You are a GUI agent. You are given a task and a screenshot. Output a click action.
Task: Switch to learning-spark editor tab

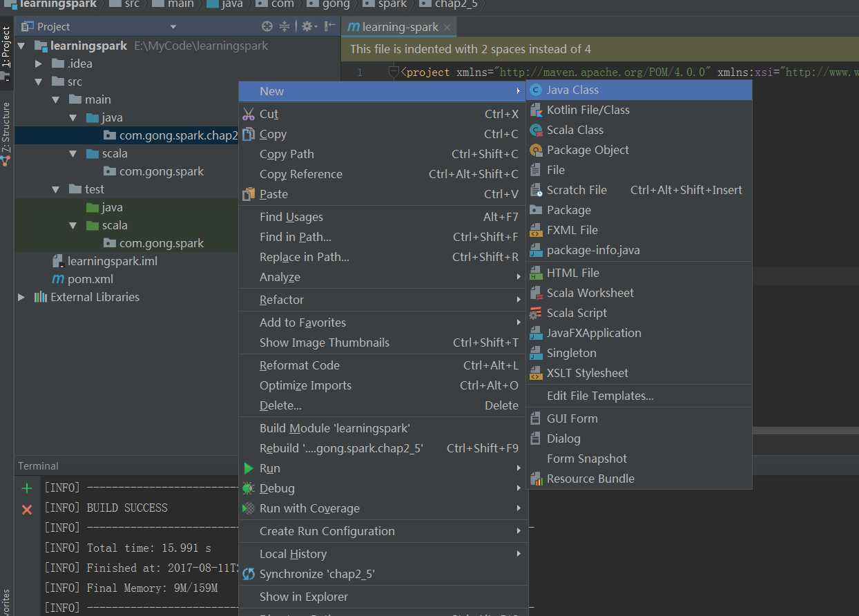400,27
